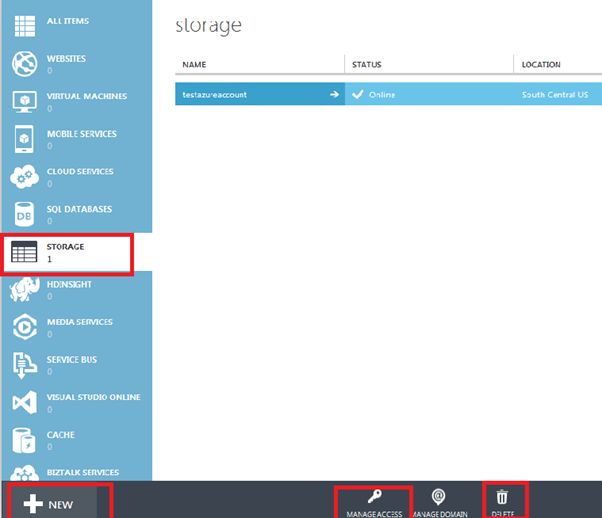Open testazureaccount via its arrow icon

(334, 94)
